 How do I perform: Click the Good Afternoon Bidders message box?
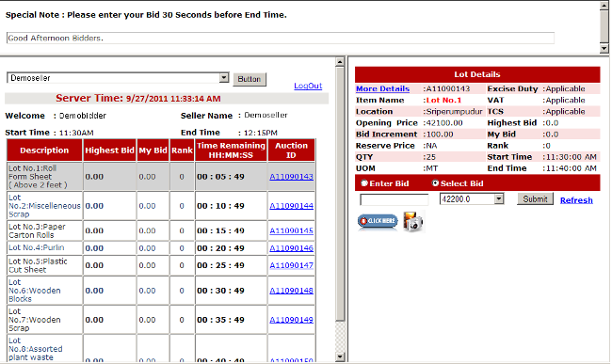pyautogui.click(x=281, y=39)
